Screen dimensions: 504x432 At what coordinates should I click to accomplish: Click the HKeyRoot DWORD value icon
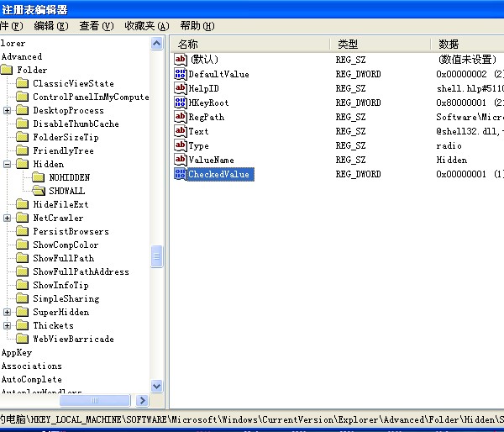(x=181, y=103)
